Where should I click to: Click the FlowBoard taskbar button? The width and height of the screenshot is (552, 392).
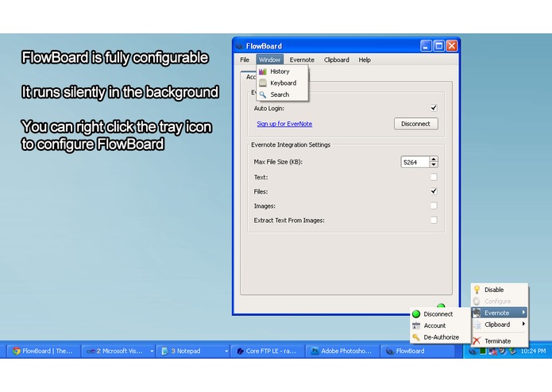417,351
